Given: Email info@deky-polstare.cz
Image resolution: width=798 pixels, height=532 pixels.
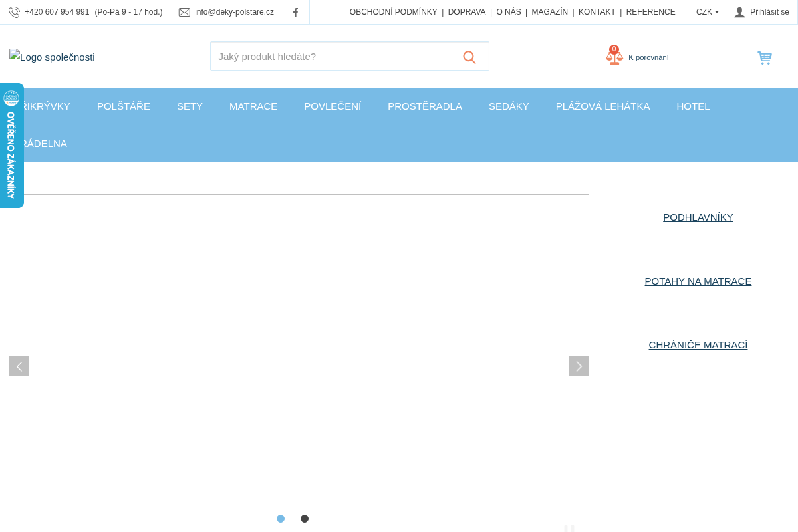Looking at the screenshot, I should point(234,12).
